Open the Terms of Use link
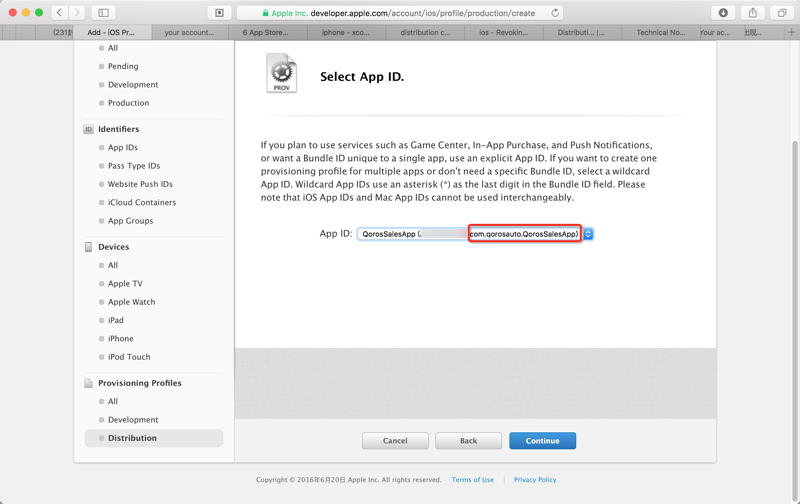Viewport: 800px width, 504px height. click(x=472, y=480)
